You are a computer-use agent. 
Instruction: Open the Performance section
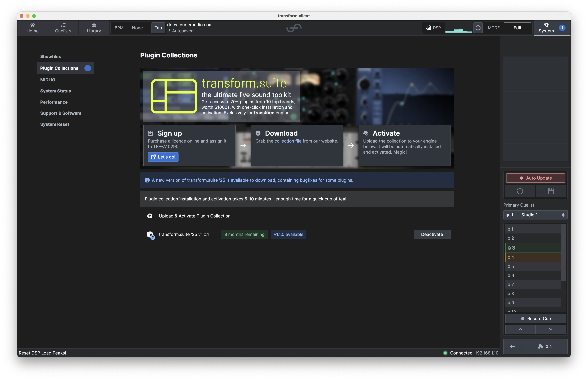[x=54, y=102]
